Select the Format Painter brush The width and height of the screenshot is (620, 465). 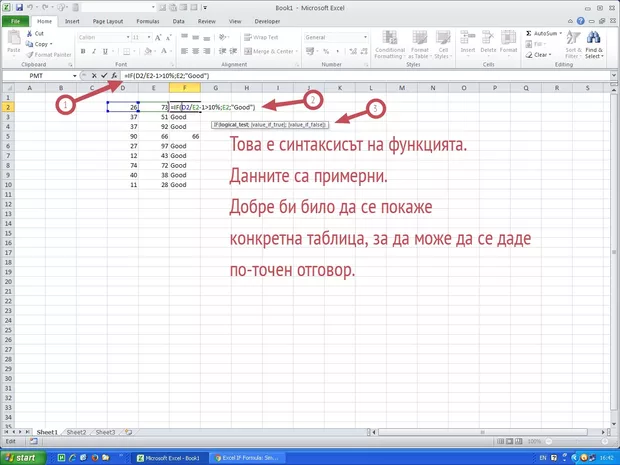tap(30, 55)
